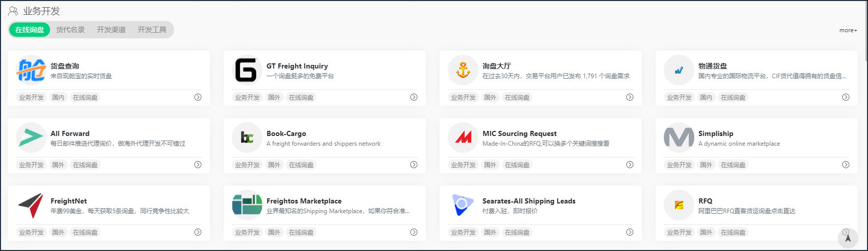Click the Book-Cargo bc logo
The width and height of the screenshot is (868, 251).
pyautogui.click(x=247, y=138)
